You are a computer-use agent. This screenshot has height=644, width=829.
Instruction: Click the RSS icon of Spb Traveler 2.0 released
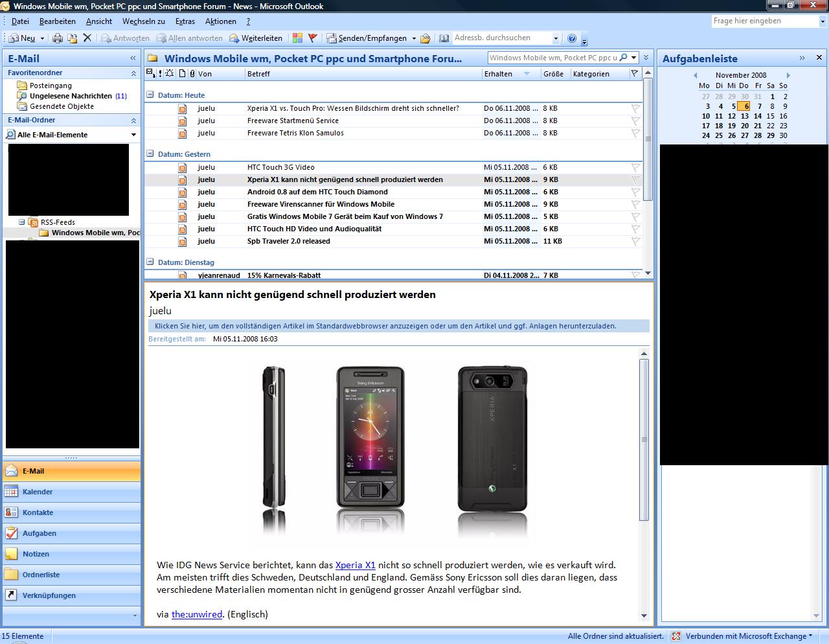pos(183,242)
